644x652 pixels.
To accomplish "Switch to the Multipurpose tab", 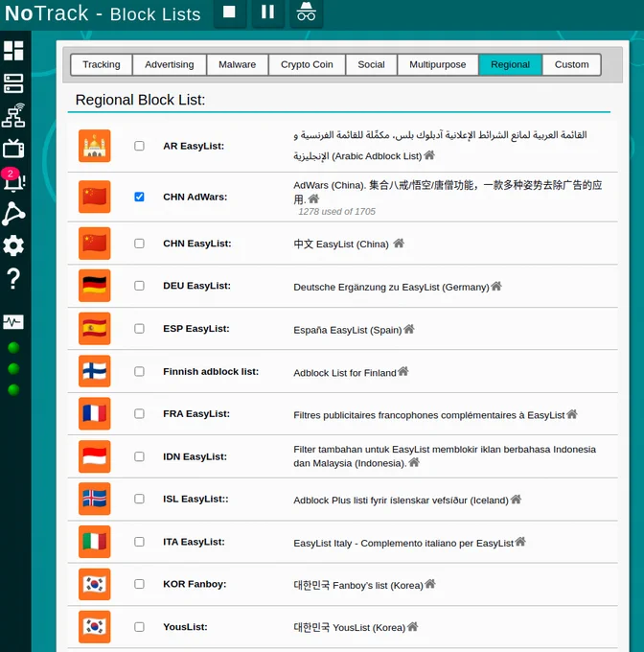I will click(x=438, y=64).
